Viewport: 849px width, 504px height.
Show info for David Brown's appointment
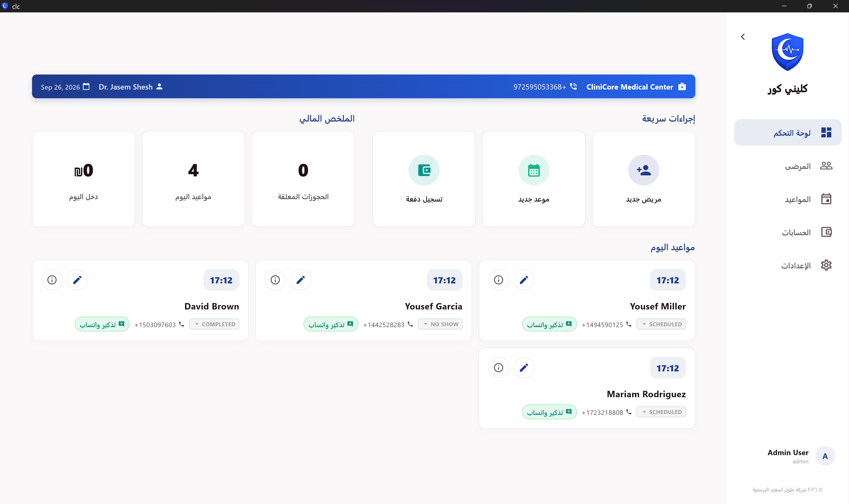(52, 280)
